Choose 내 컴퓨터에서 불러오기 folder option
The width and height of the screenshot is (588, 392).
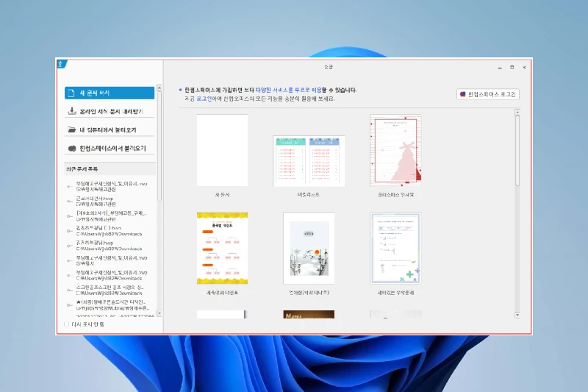tap(109, 129)
